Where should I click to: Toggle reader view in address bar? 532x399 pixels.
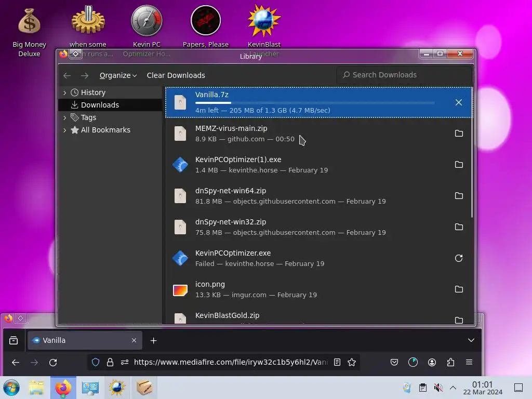[337, 362]
